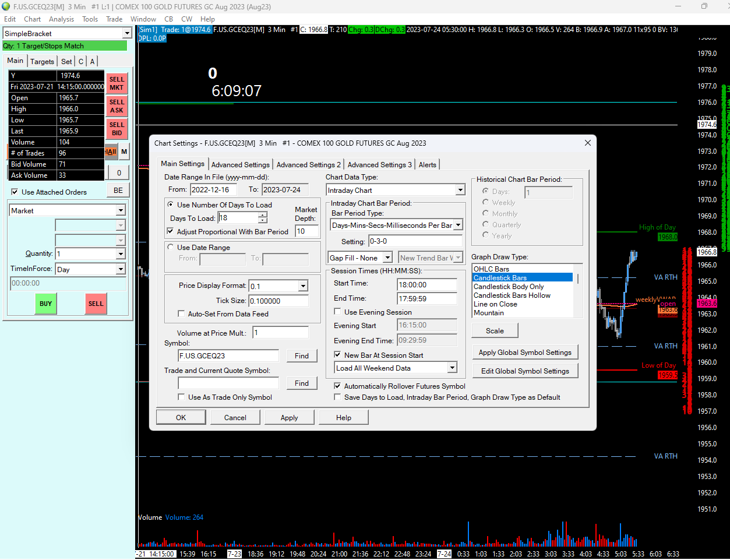The image size is (730, 560).
Task: Expand the Chart Data Type dropdown
Action: click(x=460, y=190)
